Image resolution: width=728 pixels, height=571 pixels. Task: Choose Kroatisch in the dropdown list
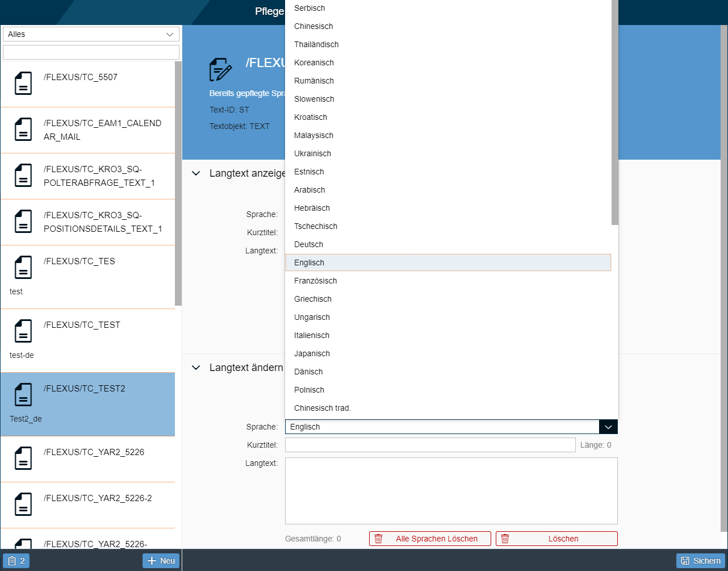click(x=448, y=117)
